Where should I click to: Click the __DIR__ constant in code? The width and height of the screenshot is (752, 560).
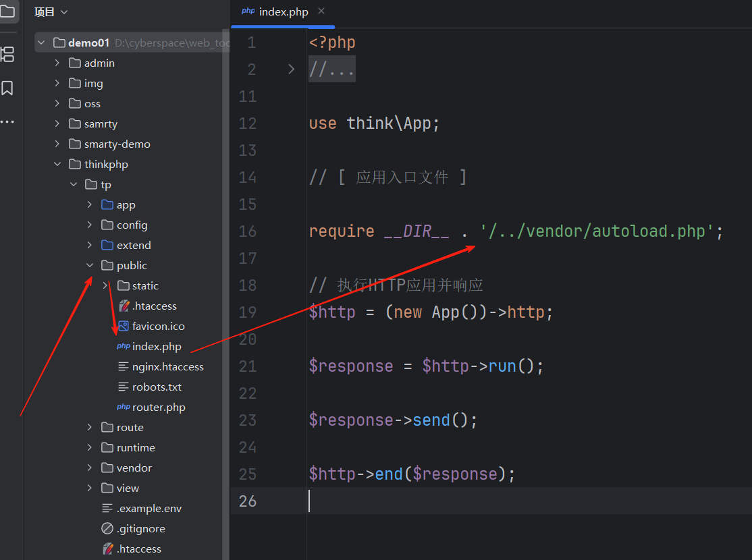coord(417,231)
